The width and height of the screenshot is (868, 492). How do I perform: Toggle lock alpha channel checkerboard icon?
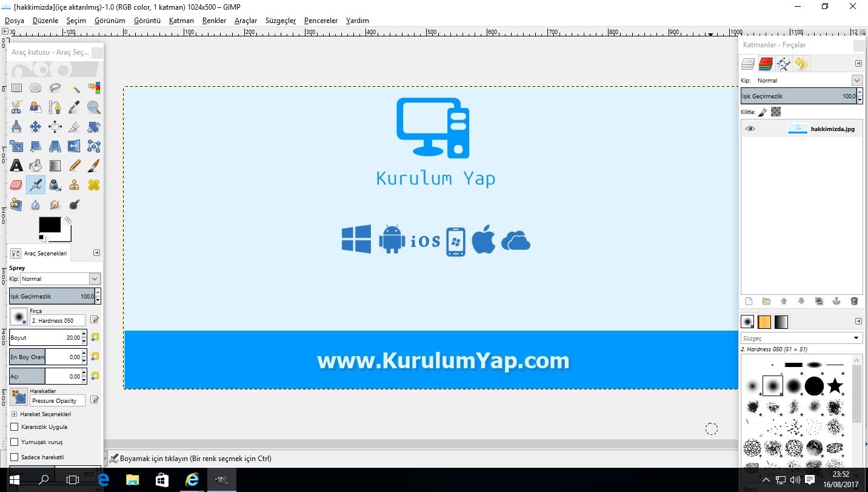(x=776, y=112)
